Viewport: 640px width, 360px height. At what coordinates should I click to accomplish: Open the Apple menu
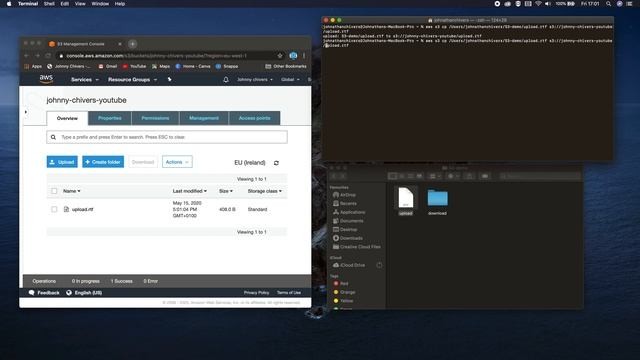point(9,4)
